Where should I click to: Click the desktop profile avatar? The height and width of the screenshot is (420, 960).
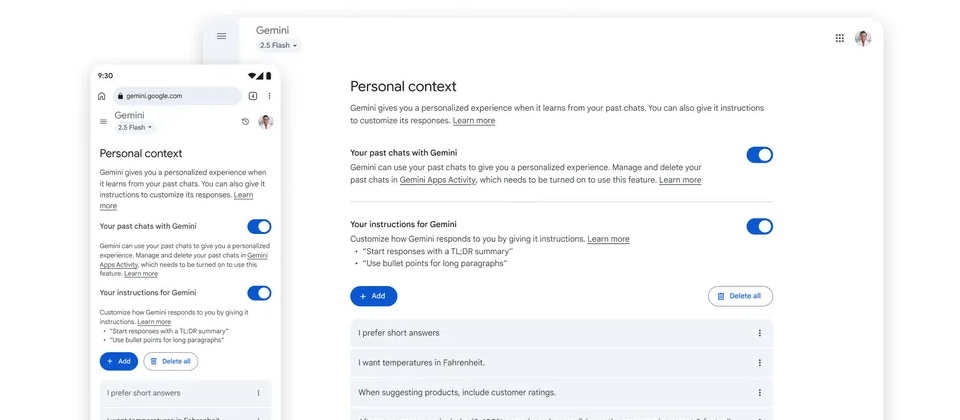(x=863, y=38)
